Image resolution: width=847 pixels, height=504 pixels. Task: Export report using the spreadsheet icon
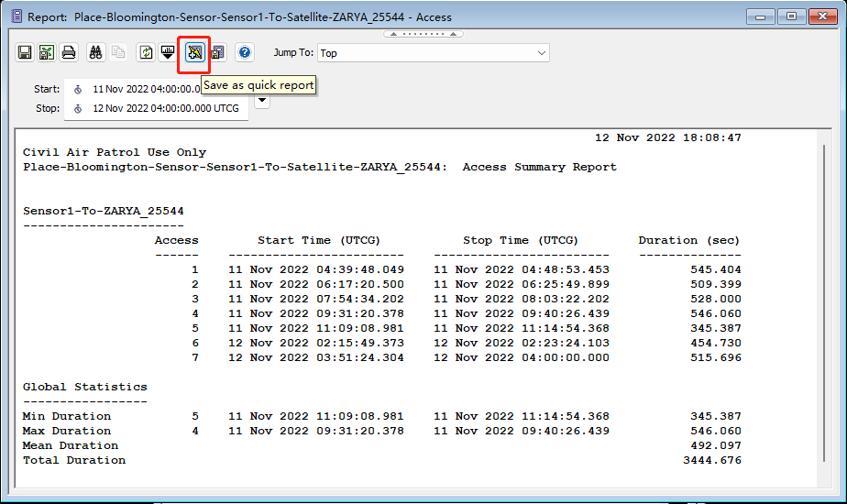47,52
